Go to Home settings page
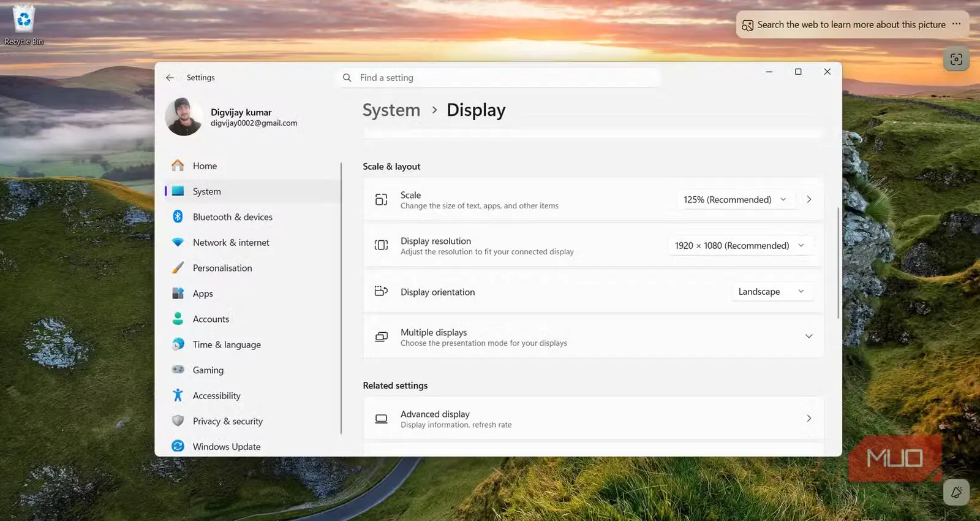980x521 pixels. 252,166
